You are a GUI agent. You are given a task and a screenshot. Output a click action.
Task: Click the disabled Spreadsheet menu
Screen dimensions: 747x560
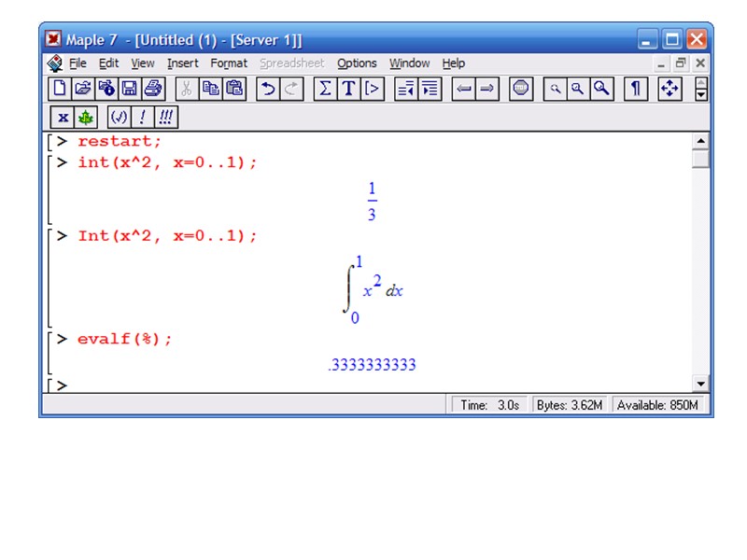pyautogui.click(x=291, y=63)
